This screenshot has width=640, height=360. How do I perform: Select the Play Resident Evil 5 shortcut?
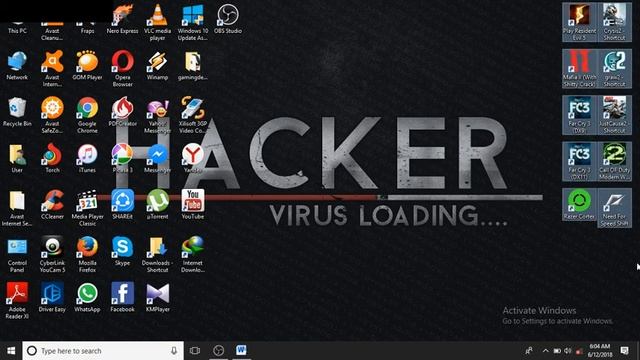579,22
